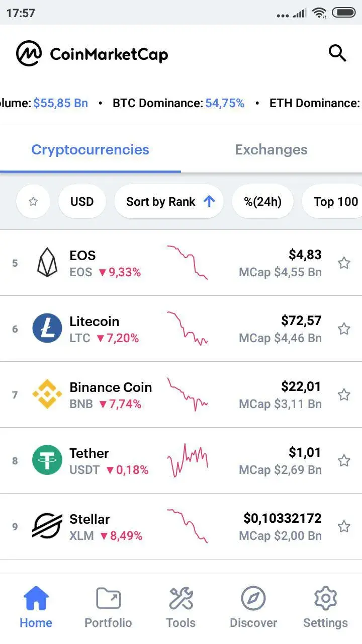This screenshot has width=362, height=644.
Task: Star EOS as a favorite
Action: pyautogui.click(x=344, y=263)
